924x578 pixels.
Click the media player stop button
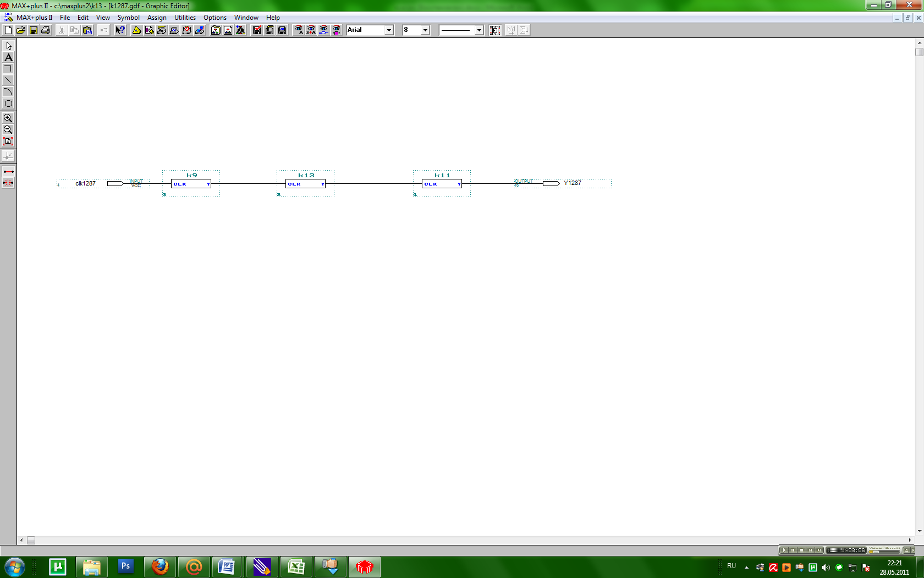(x=801, y=550)
